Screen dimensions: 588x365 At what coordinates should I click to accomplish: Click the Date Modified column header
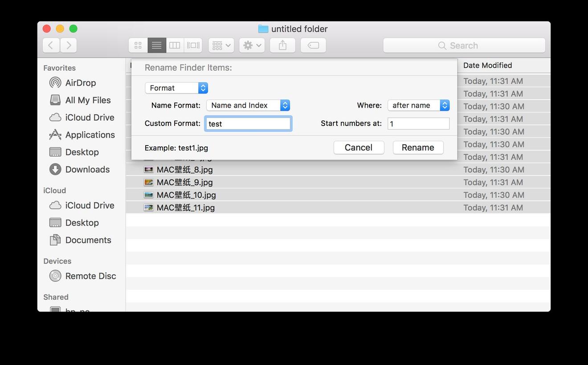click(x=487, y=65)
